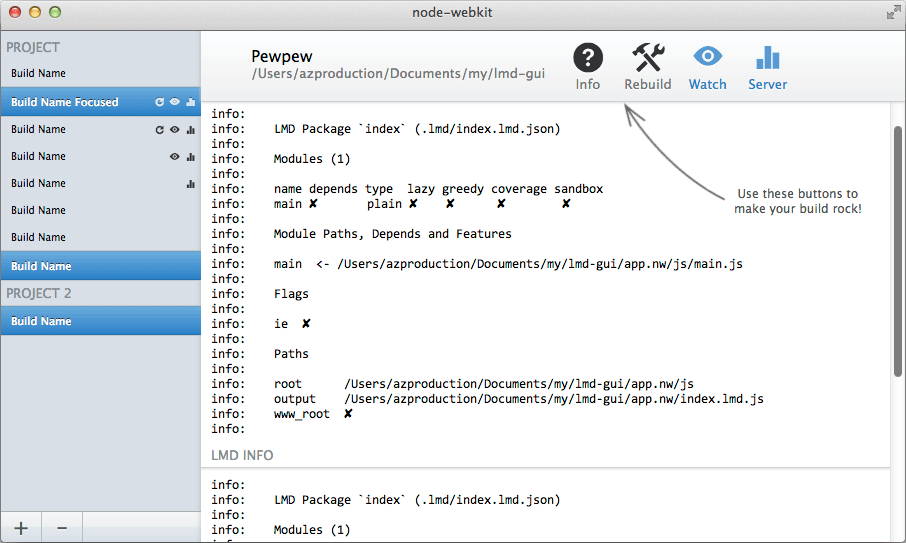The height and width of the screenshot is (543, 906).
Task: Add a new build with plus button
Action: pyautogui.click(x=21, y=528)
